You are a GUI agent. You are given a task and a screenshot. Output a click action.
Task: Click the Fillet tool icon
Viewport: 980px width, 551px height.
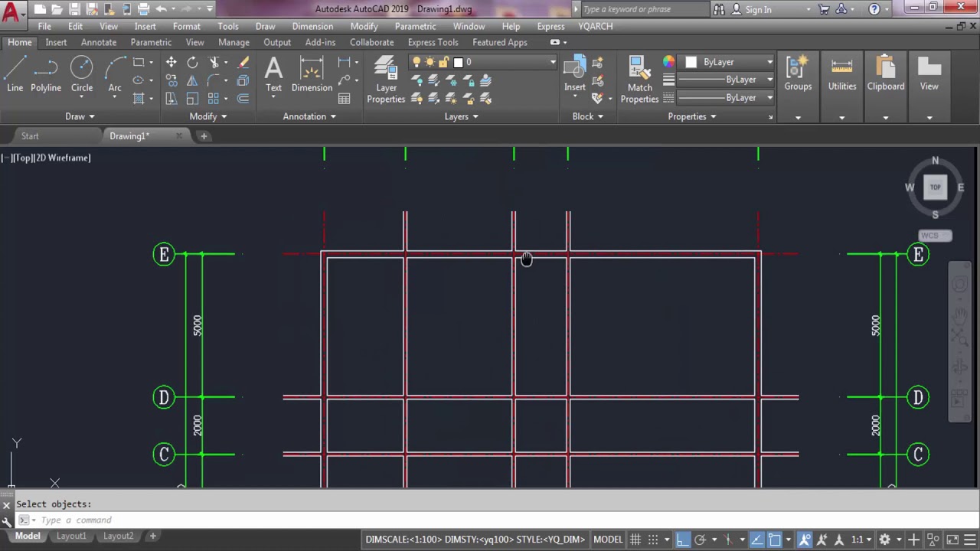click(214, 80)
